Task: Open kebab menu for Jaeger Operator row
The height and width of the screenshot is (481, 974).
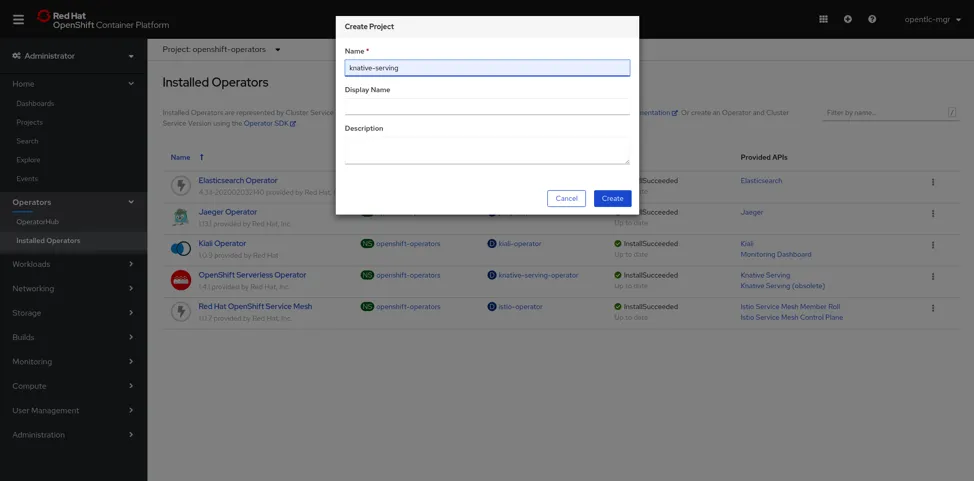Action: (933, 213)
